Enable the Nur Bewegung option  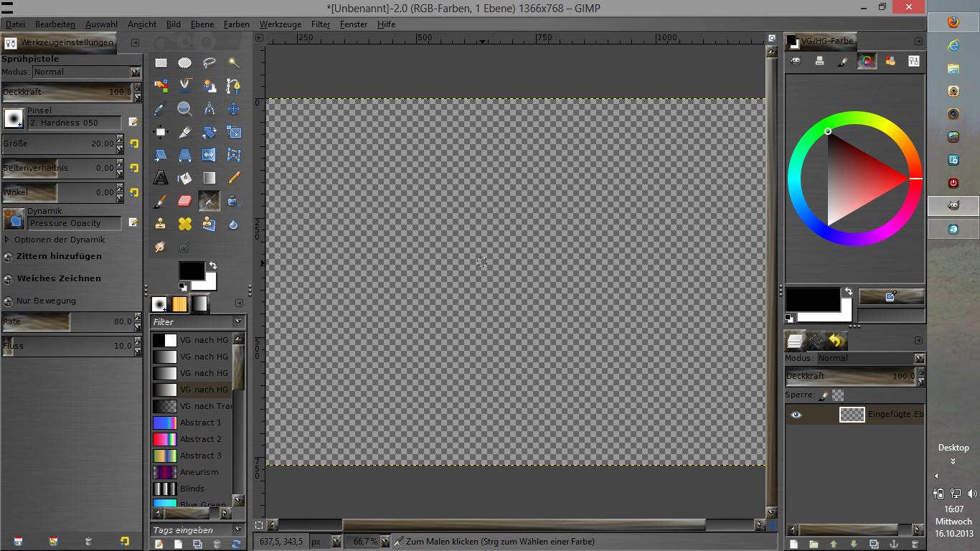(x=9, y=301)
